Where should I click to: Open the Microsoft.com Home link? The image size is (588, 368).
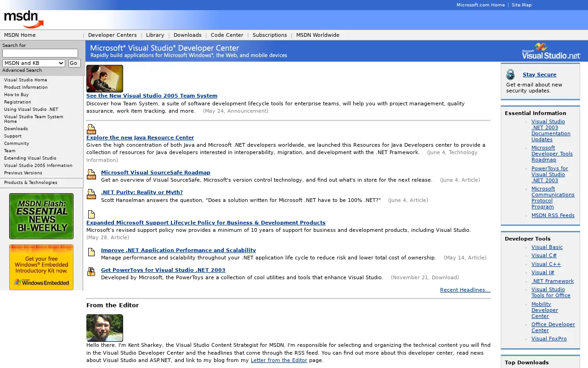481,5
